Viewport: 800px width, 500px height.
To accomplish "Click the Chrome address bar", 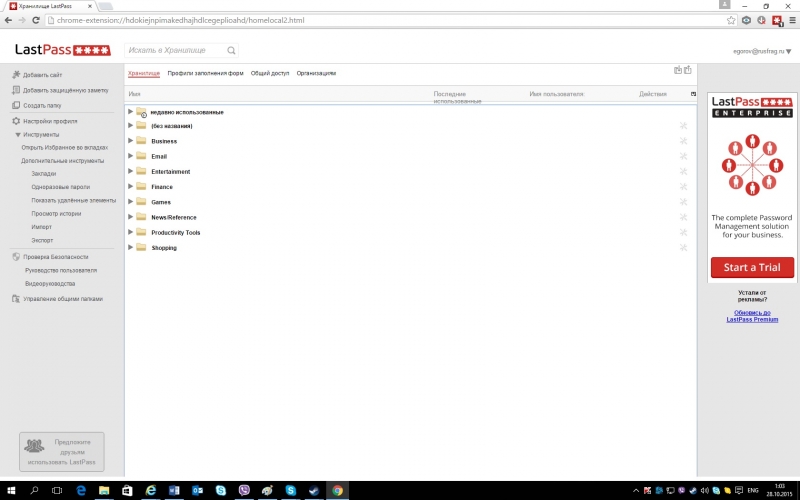I will pyautogui.click(x=385, y=20).
